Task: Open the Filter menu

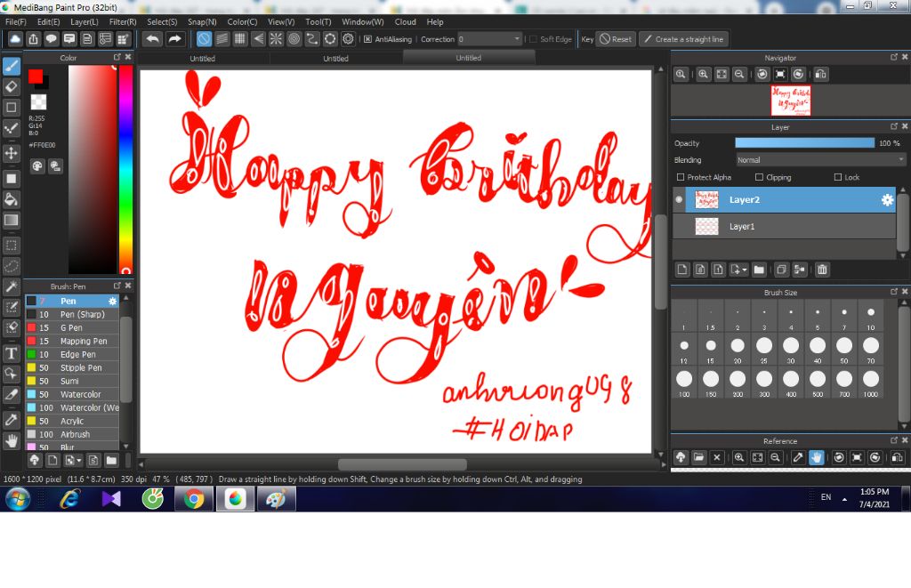Action: [x=123, y=22]
